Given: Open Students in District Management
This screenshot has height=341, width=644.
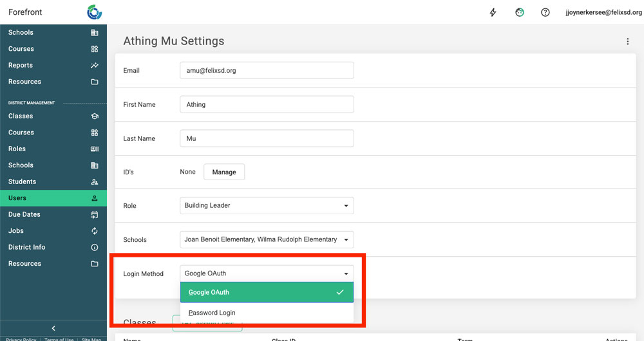Looking at the screenshot, I should point(23,181).
